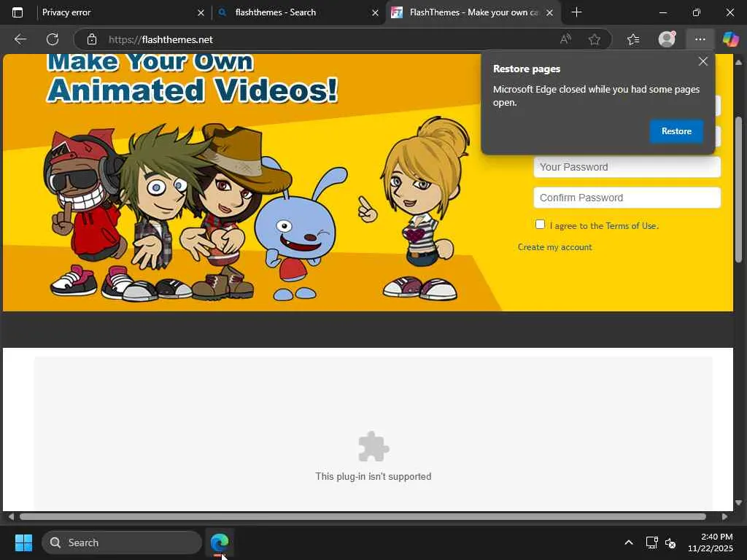Open the network status tray icon
The height and width of the screenshot is (560, 747).
click(x=651, y=542)
